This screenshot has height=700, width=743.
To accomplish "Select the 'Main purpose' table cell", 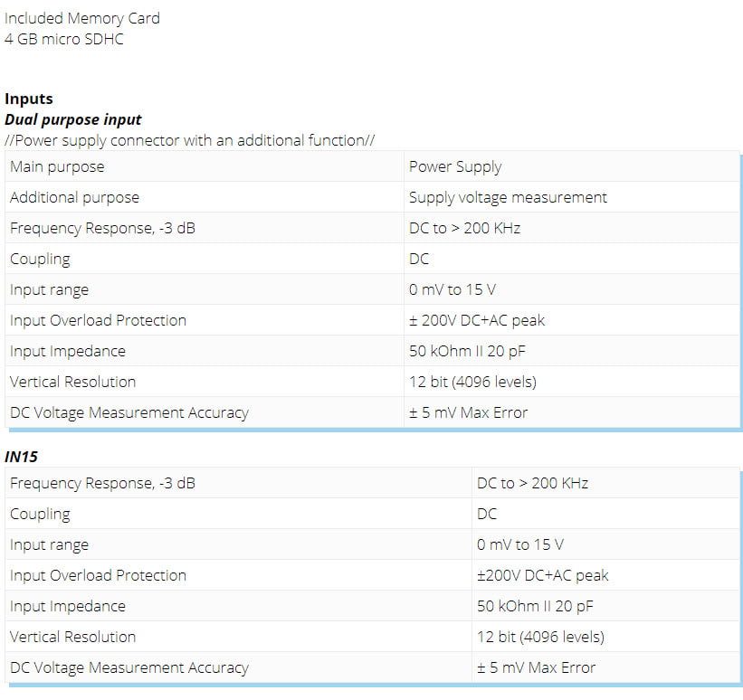I will point(205,166).
